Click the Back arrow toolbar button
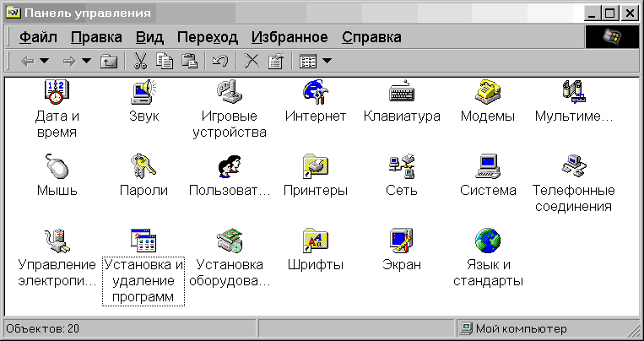Screen dimensions: 644x341 pyautogui.click(x=28, y=62)
